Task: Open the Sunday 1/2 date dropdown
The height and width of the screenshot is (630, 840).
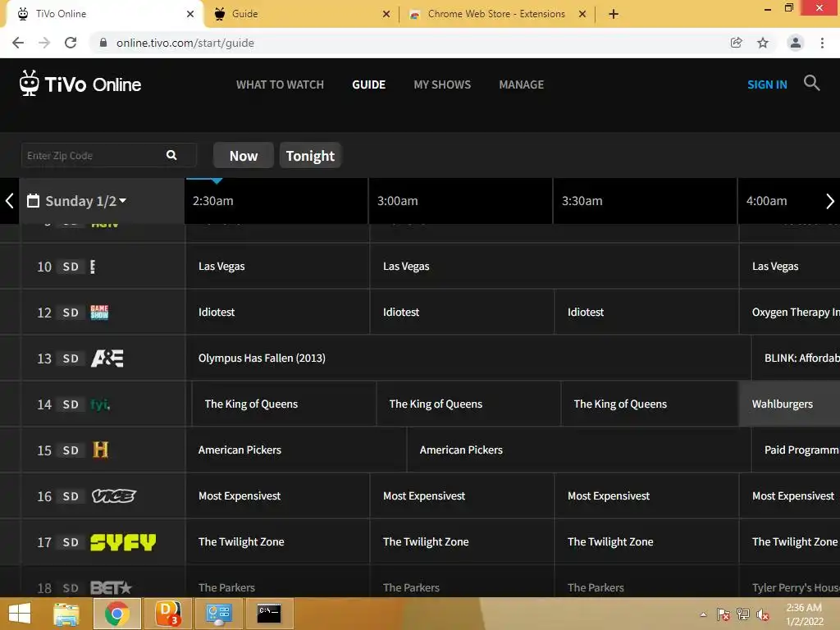Action: [x=86, y=201]
